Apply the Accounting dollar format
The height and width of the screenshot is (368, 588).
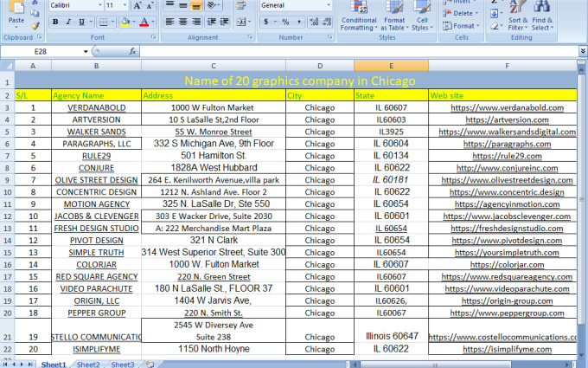tap(268, 22)
